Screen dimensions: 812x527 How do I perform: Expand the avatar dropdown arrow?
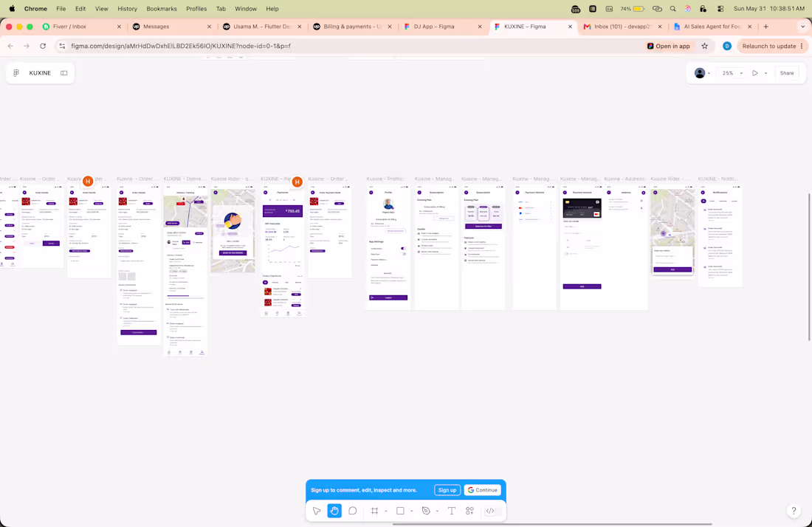tap(709, 73)
